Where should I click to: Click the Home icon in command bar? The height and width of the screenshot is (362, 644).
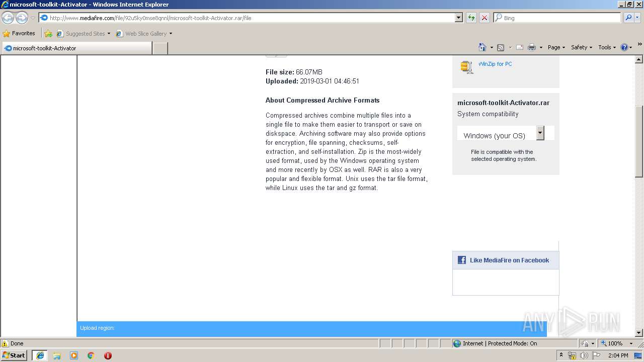[482, 47]
